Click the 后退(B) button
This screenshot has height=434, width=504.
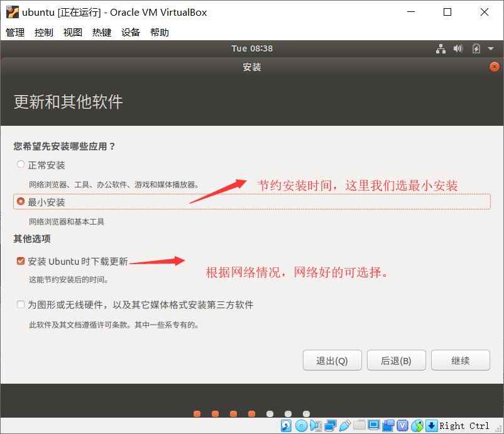[396, 360]
